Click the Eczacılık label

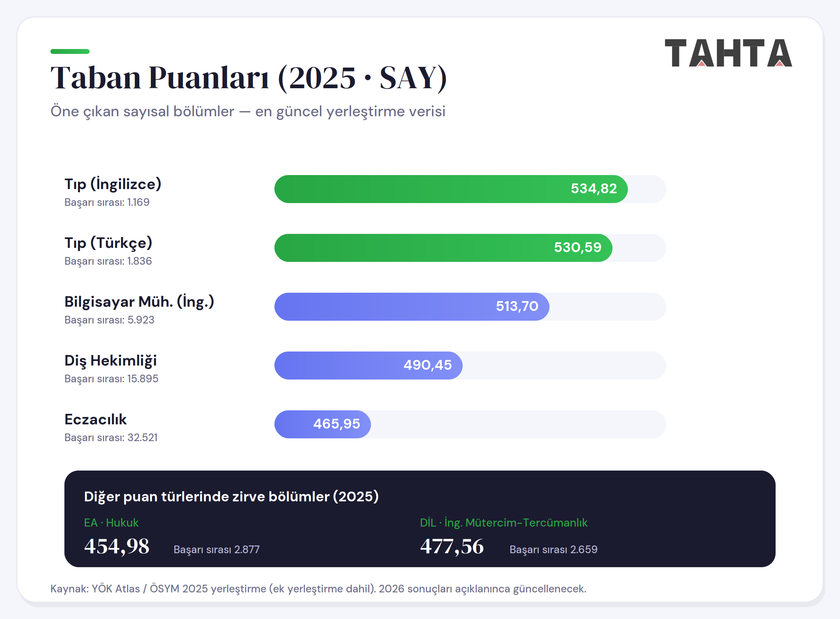tap(96, 419)
